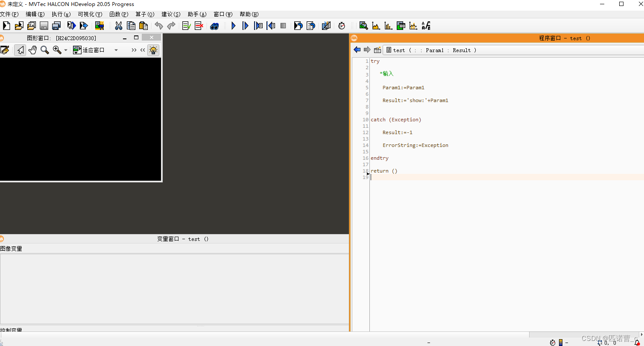The height and width of the screenshot is (346, 644).
Task: Redo action with the redo arrow
Action: tap(171, 26)
